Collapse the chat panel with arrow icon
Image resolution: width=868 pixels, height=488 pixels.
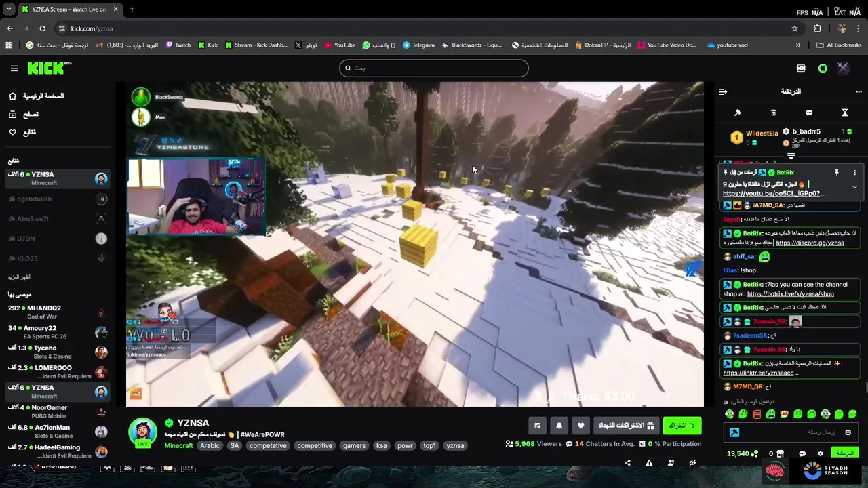click(723, 91)
